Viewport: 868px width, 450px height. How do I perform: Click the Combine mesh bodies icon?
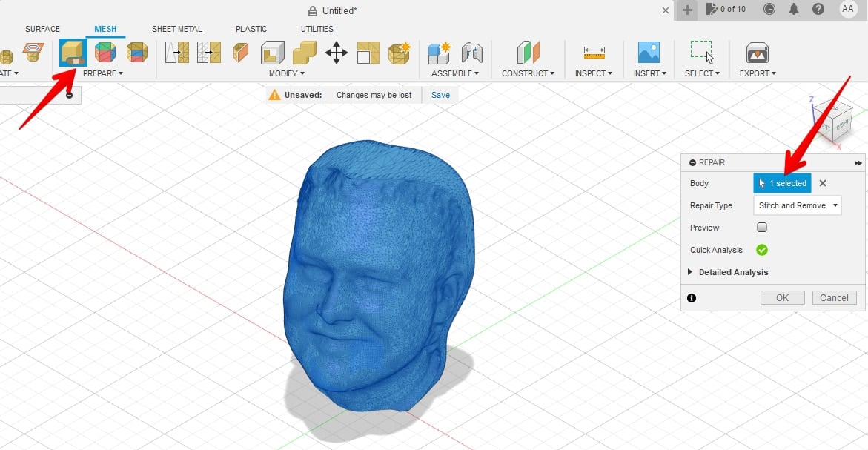[305, 53]
